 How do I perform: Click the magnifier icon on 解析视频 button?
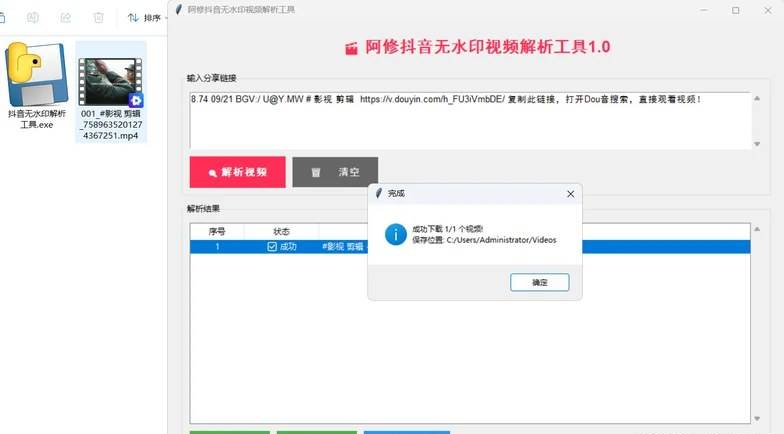pos(212,173)
